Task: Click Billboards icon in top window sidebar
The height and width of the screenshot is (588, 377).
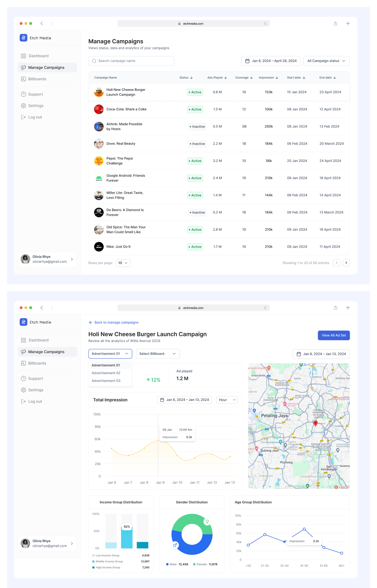Action: (x=23, y=79)
